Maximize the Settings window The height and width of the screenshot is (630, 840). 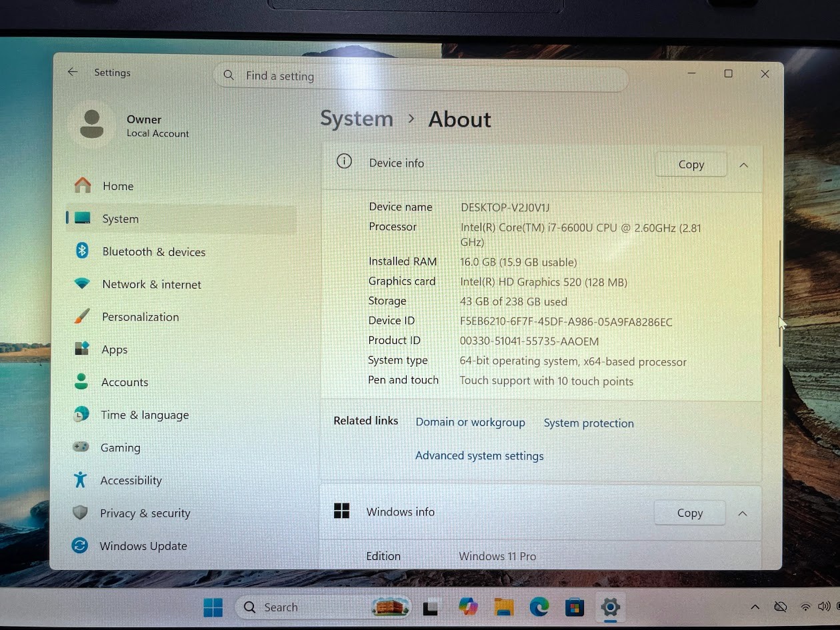click(x=729, y=73)
